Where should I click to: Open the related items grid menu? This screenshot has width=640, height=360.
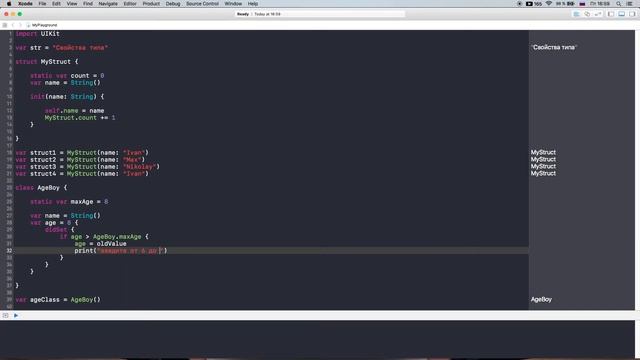5,25
